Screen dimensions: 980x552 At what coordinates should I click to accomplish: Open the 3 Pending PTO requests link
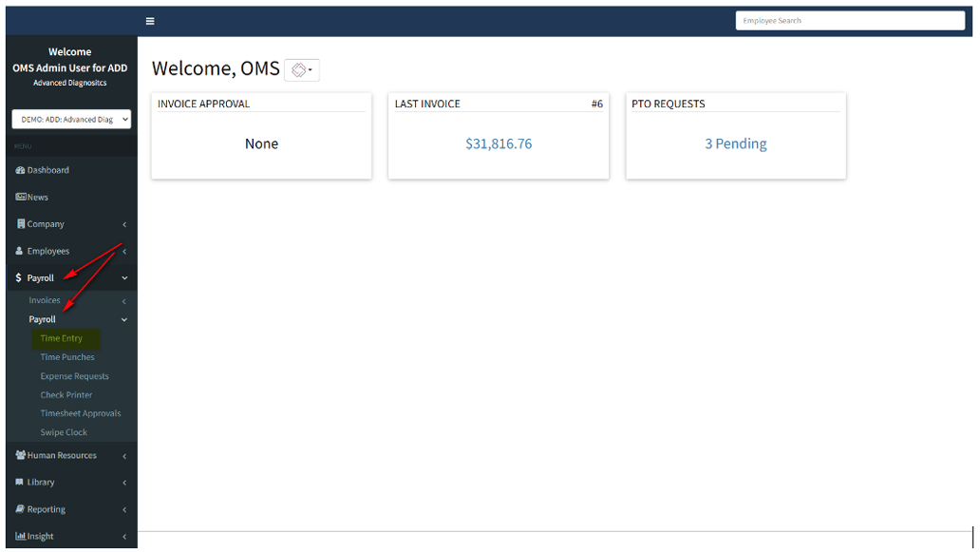pos(735,143)
